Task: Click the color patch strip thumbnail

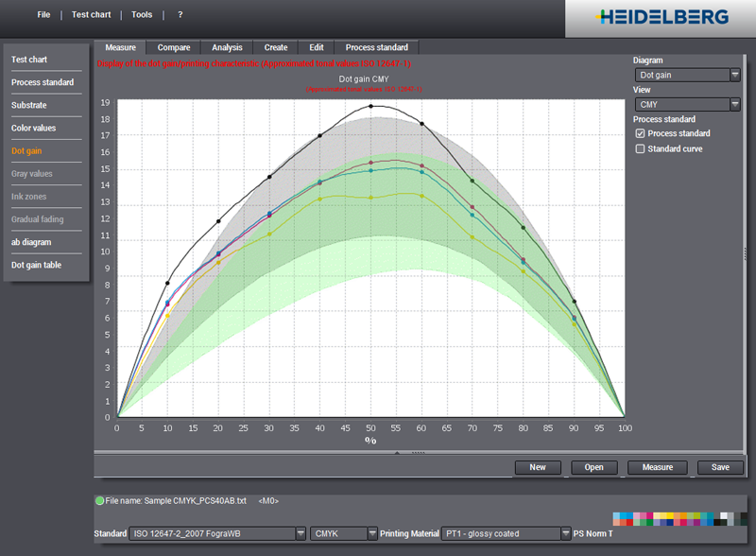Action: (679, 519)
